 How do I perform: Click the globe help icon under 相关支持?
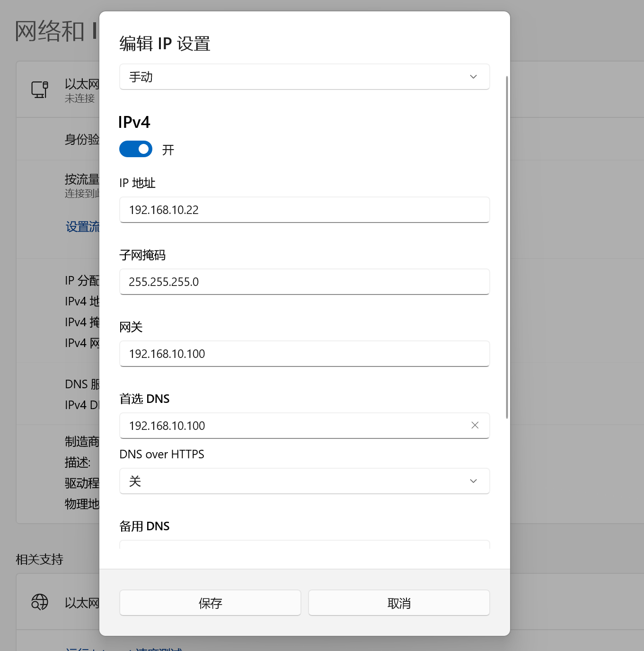click(x=40, y=602)
